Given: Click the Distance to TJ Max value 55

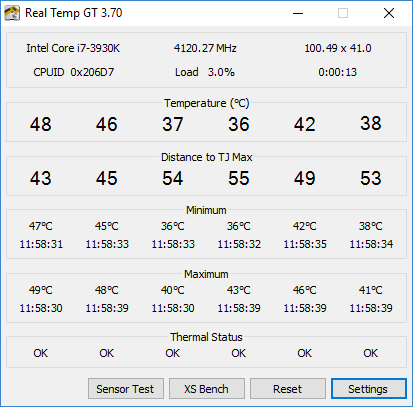Looking at the screenshot, I should (x=239, y=178).
